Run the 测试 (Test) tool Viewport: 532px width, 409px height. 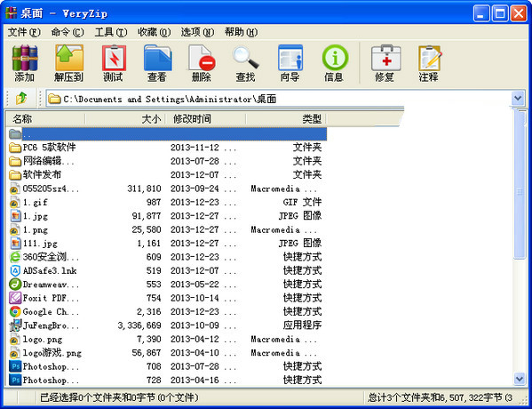click(x=114, y=63)
